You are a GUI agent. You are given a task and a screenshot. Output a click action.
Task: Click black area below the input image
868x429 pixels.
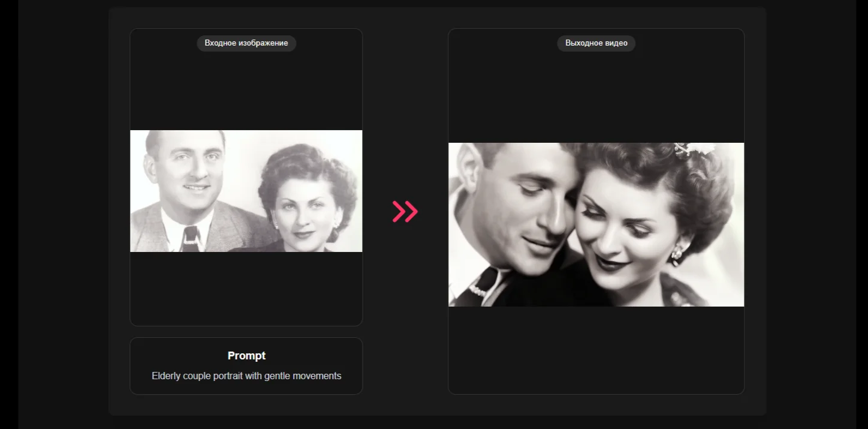coord(246,288)
